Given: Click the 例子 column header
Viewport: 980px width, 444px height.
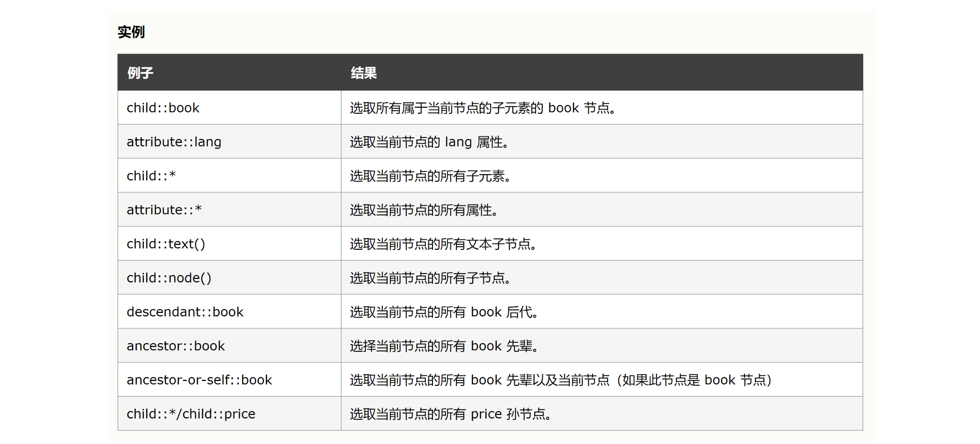Looking at the screenshot, I should tap(140, 73).
